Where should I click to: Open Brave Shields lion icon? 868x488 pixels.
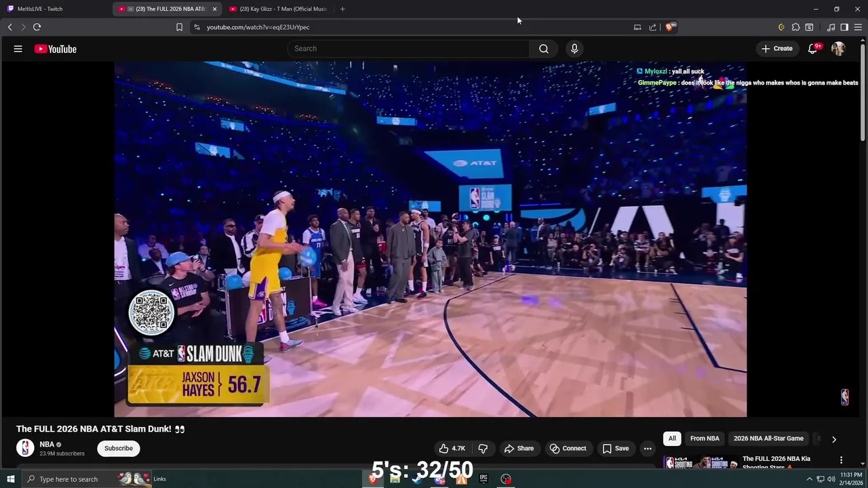click(x=670, y=27)
